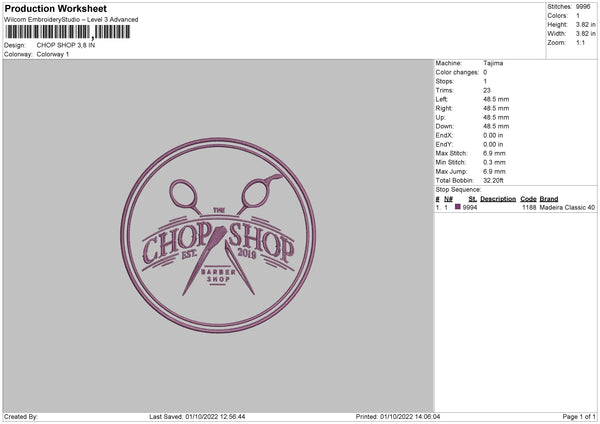
Task: Click the Stitches value 9996
Action: point(583,7)
